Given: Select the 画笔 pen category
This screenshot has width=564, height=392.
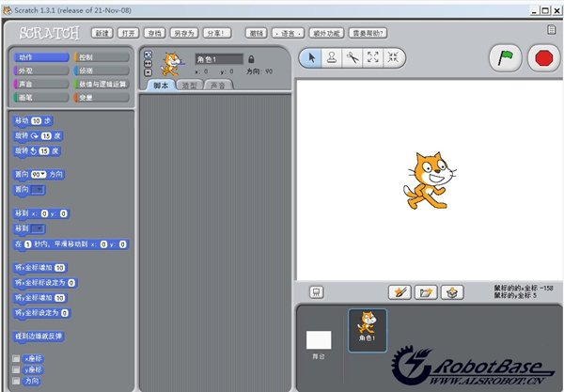Looking at the screenshot, I should click(x=40, y=97).
